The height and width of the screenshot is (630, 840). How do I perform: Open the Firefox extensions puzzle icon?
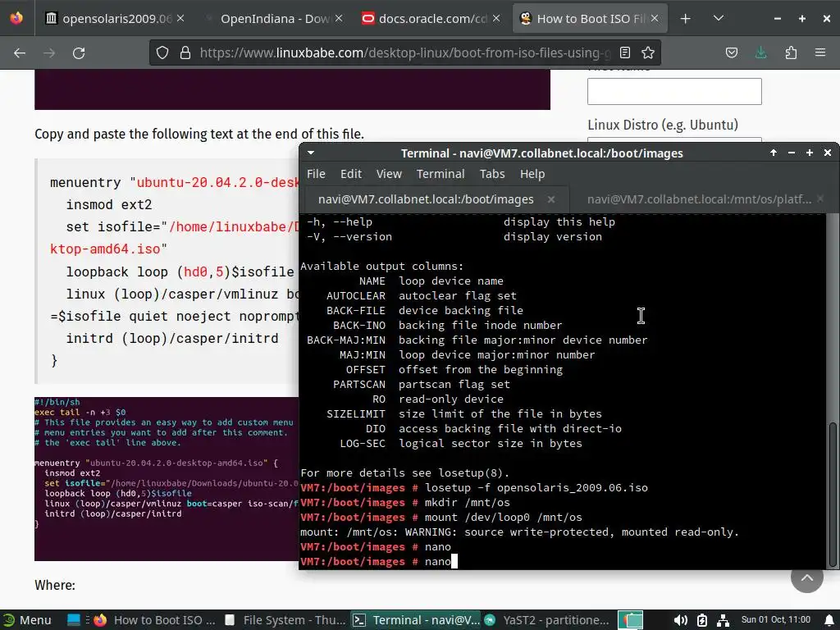[x=791, y=52]
